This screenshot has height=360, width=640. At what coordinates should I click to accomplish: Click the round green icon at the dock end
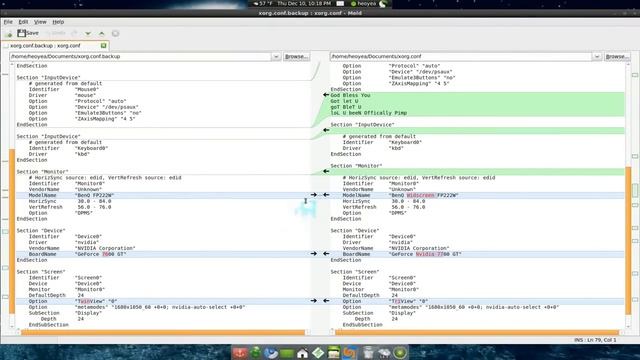tap(400, 352)
